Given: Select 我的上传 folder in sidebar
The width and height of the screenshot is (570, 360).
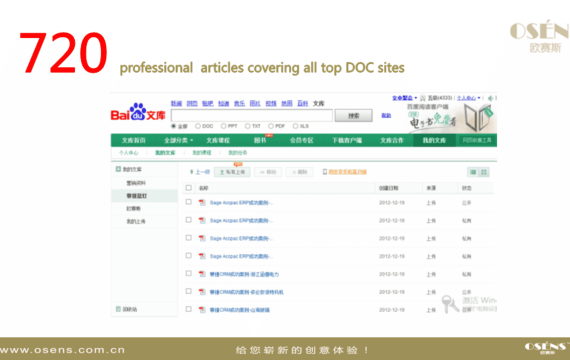Looking at the screenshot, I should (136, 221).
